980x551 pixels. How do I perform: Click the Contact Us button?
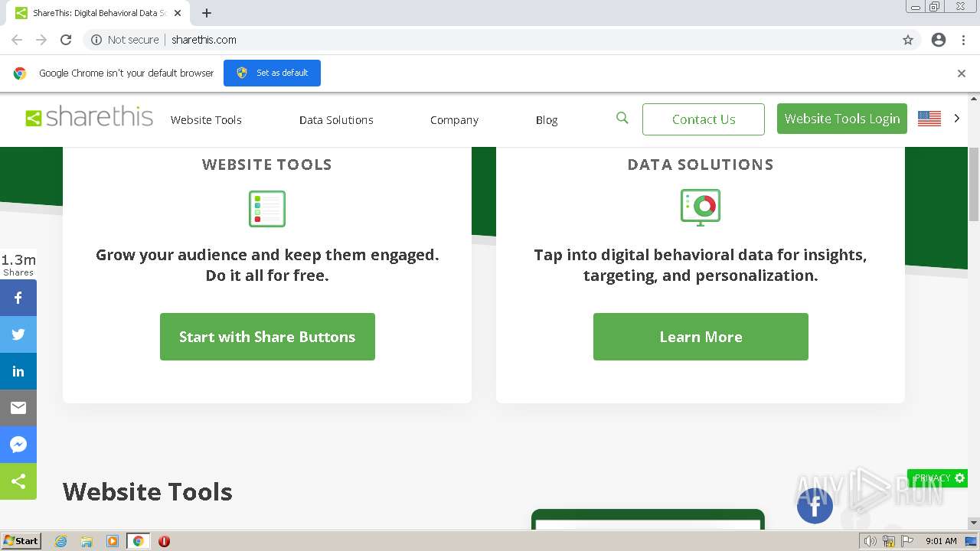pyautogui.click(x=704, y=119)
